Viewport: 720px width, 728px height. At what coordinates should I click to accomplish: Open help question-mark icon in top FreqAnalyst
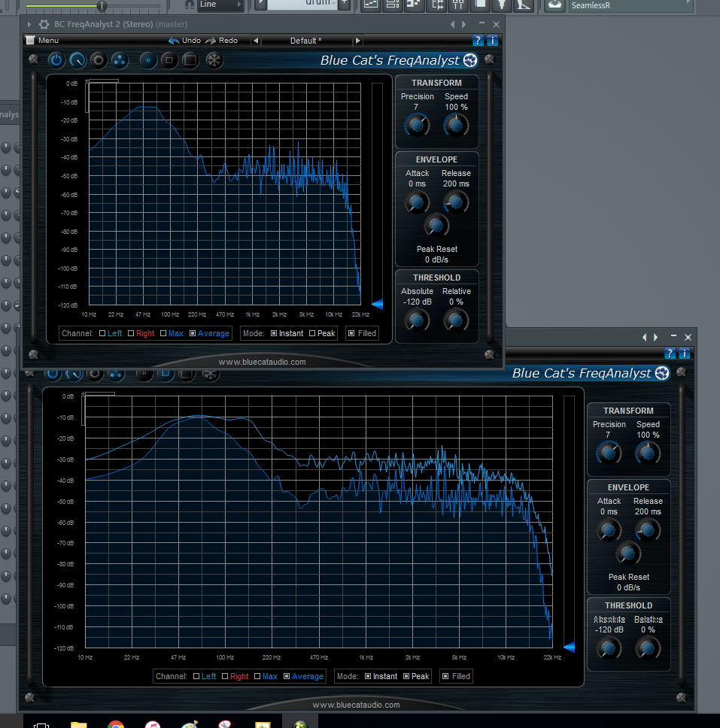[x=478, y=41]
